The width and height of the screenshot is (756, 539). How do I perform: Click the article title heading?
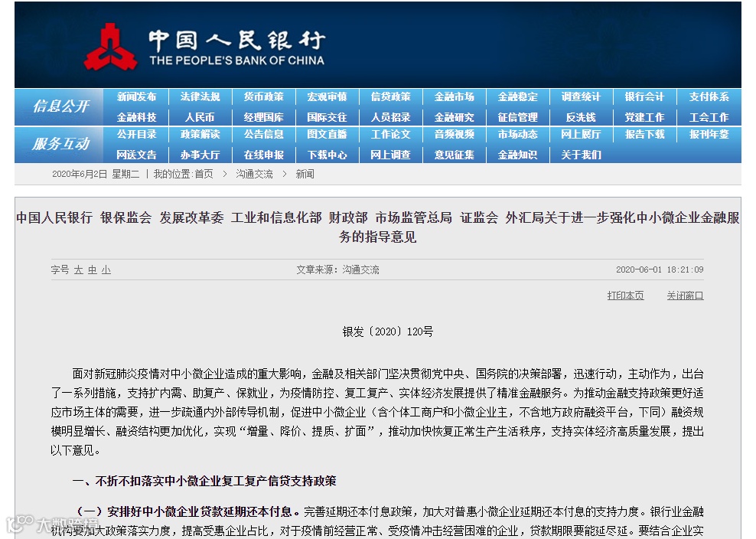coord(377,227)
